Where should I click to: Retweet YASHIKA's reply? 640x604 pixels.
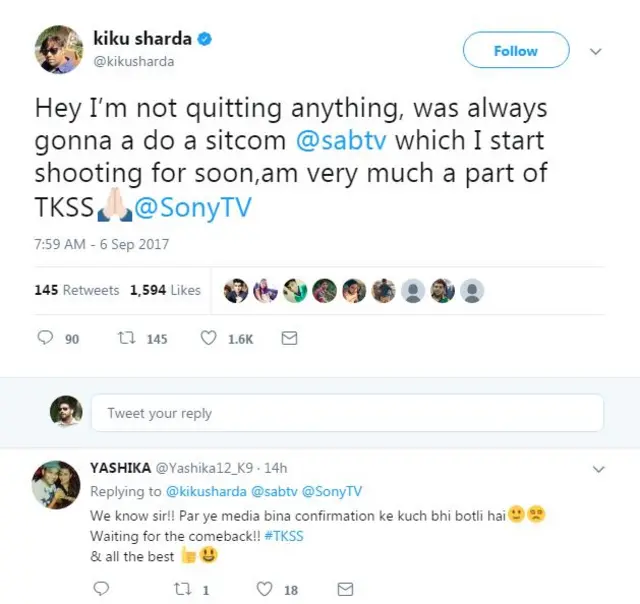click(x=182, y=590)
